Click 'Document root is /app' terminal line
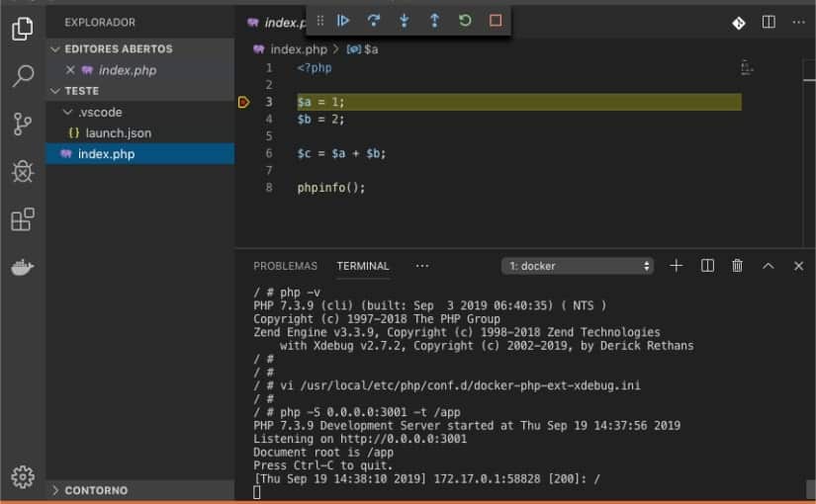816x504 pixels. click(x=323, y=453)
